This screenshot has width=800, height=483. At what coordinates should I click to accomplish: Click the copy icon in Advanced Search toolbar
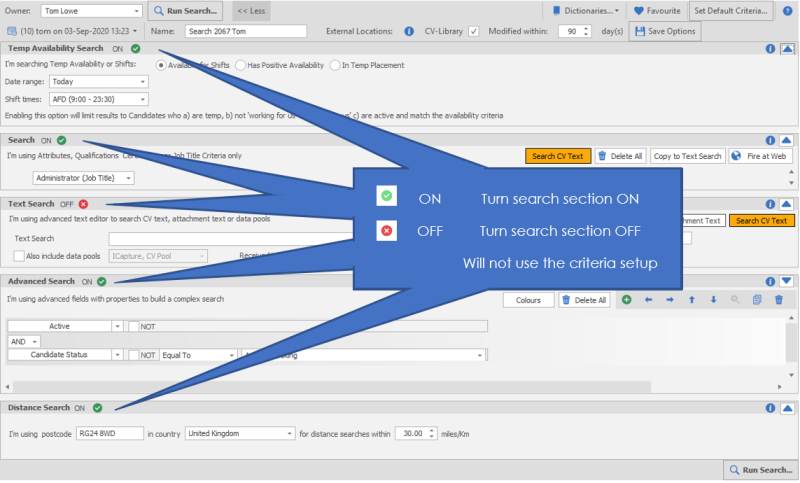tap(756, 300)
